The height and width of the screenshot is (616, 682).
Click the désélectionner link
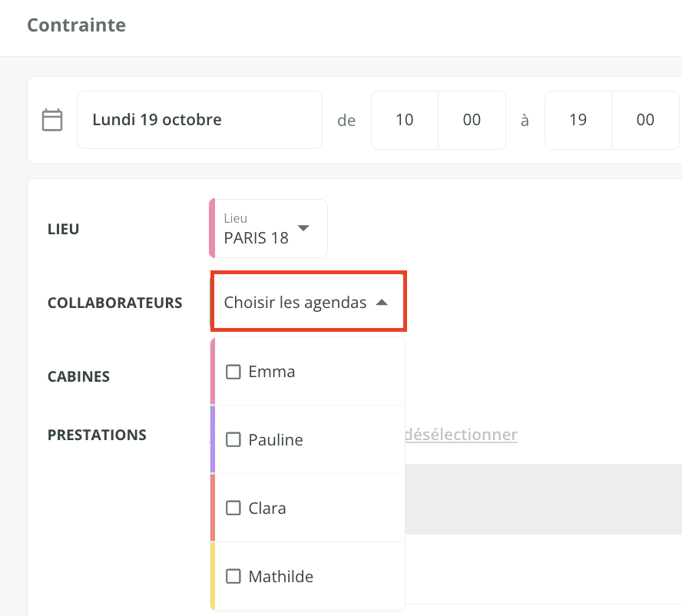461,435
